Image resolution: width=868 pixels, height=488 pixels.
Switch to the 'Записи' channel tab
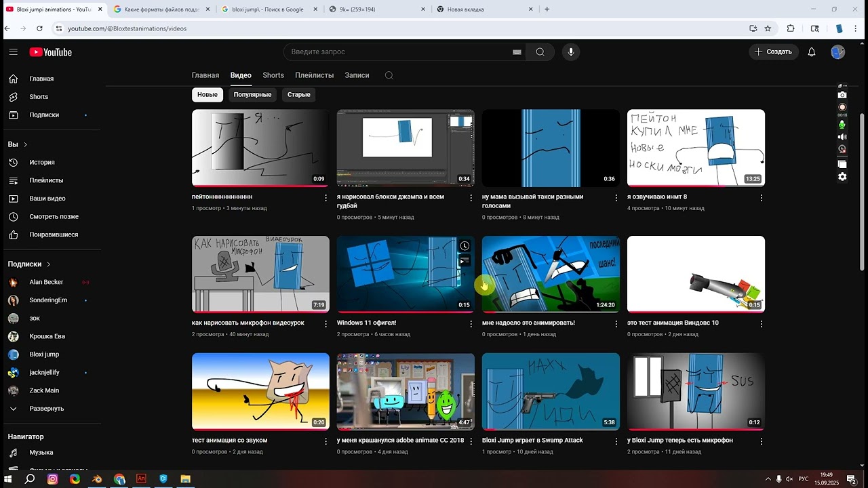357,75
